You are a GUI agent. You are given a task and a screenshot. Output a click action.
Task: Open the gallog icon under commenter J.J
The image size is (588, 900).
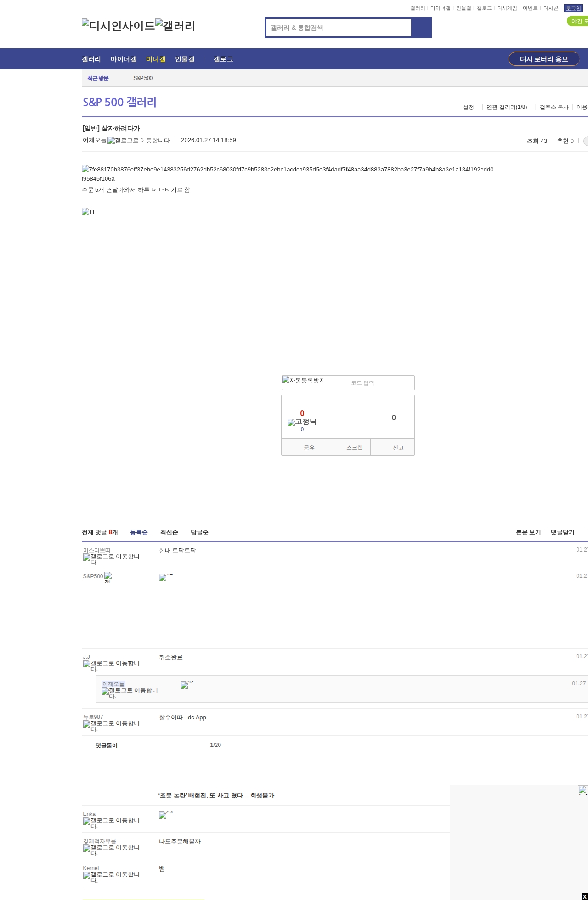111,666
